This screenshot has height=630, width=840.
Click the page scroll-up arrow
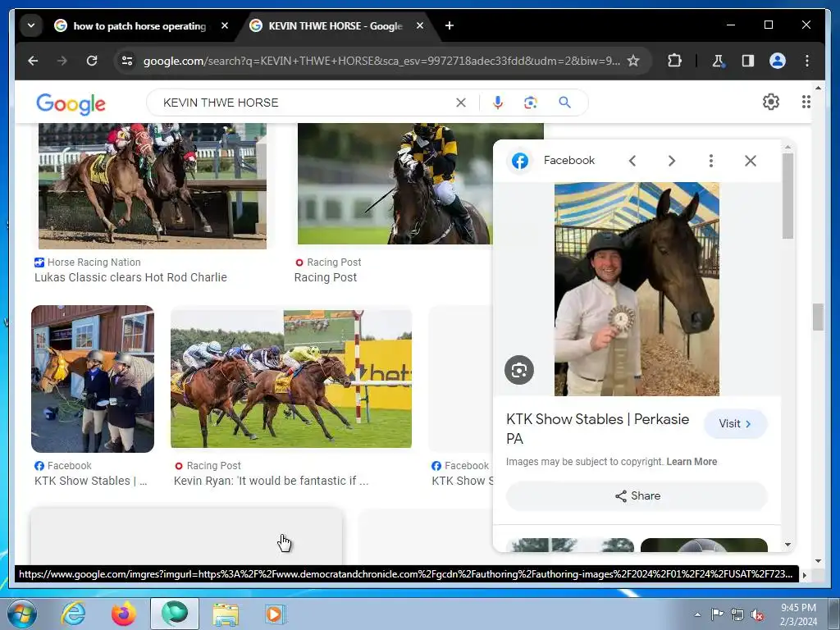818,87
